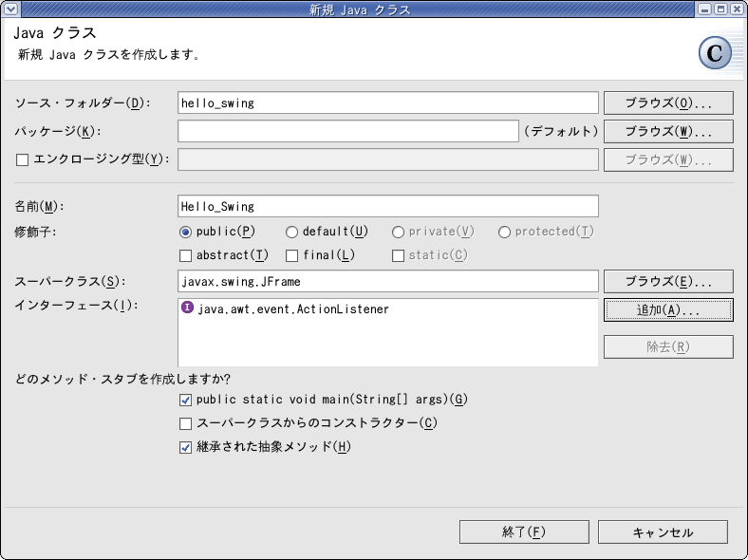Open the window menu arrow in title bar
This screenshot has width=748, height=560.
(x=10, y=9)
